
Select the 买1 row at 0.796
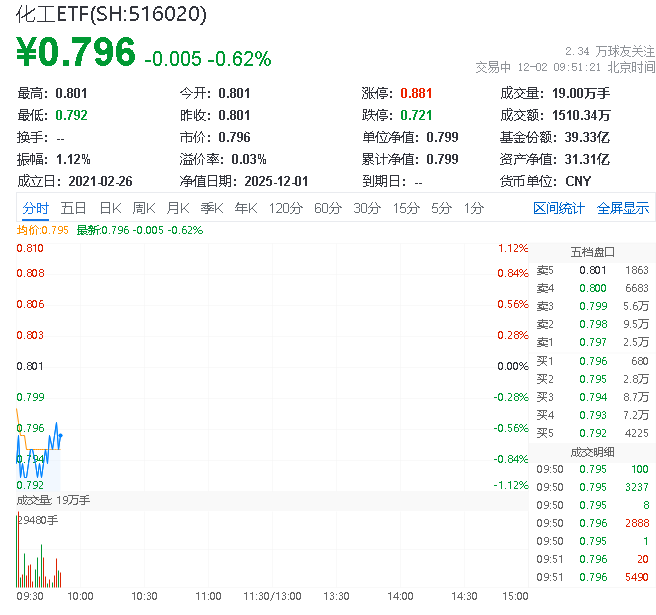(x=592, y=360)
